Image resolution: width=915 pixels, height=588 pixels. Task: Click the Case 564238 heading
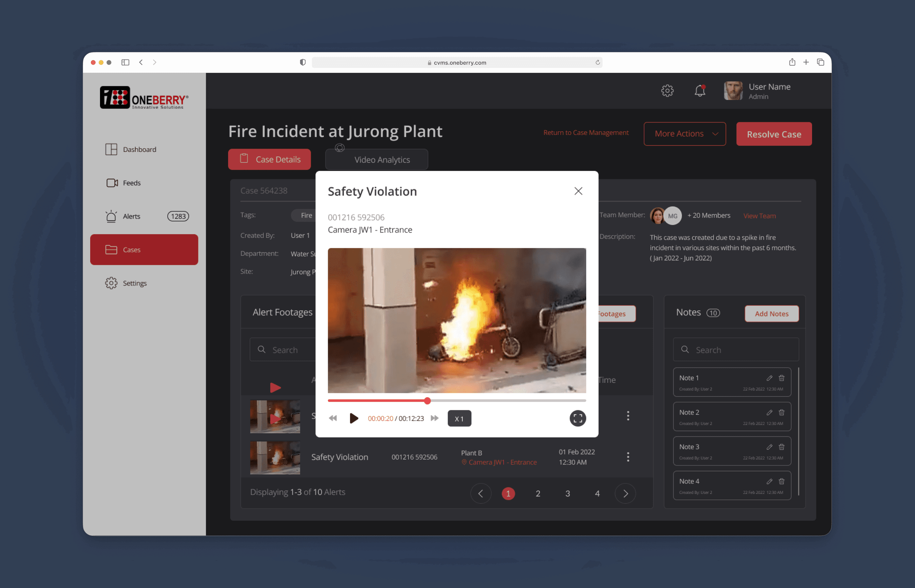tap(263, 190)
